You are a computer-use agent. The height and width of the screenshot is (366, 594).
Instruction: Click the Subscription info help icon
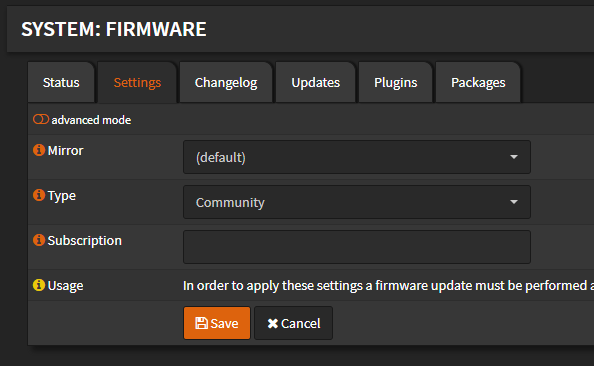click(39, 240)
